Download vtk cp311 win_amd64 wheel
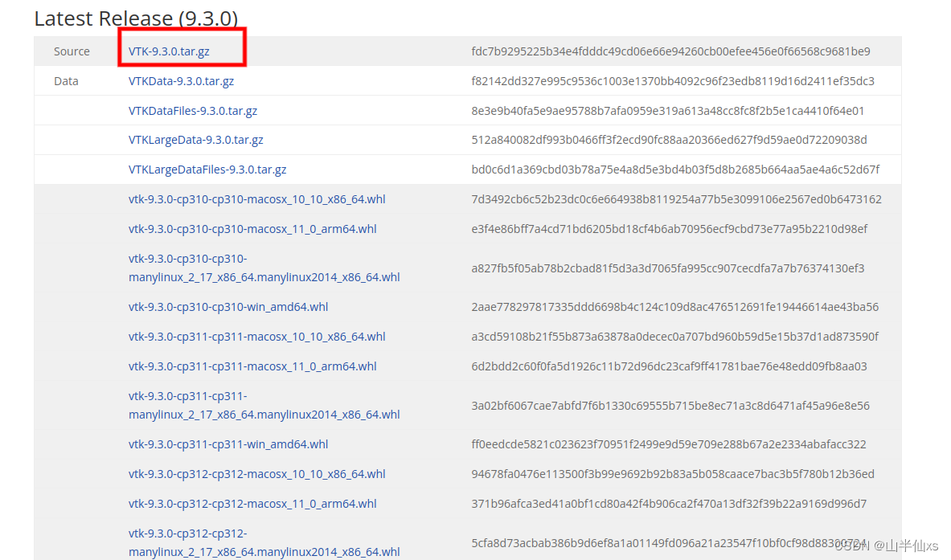 coord(228,445)
